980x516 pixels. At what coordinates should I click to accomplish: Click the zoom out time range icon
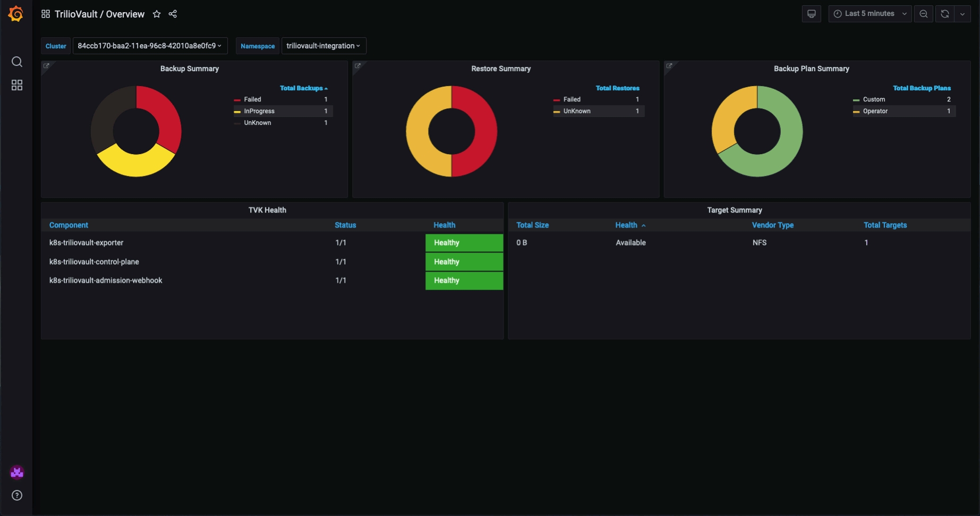[924, 14]
